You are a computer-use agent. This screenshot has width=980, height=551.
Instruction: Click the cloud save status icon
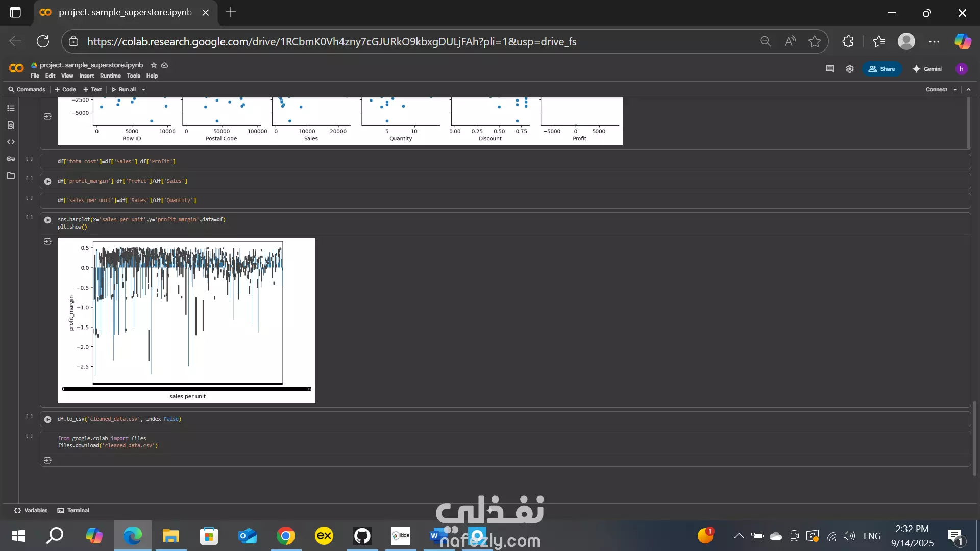164,65
